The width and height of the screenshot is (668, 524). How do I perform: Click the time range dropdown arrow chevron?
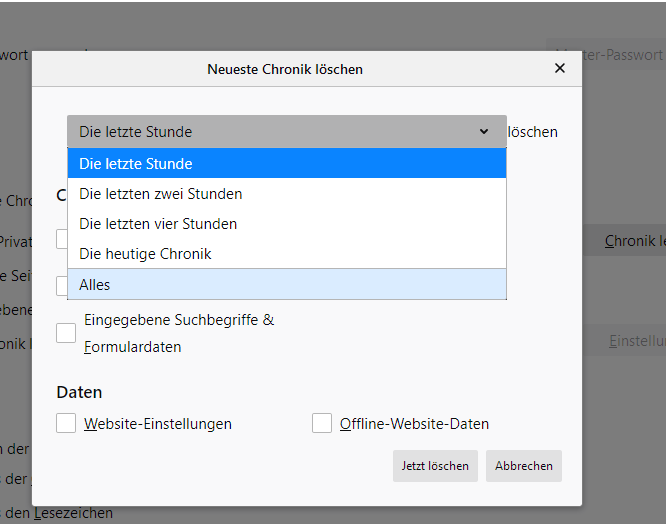(x=484, y=132)
